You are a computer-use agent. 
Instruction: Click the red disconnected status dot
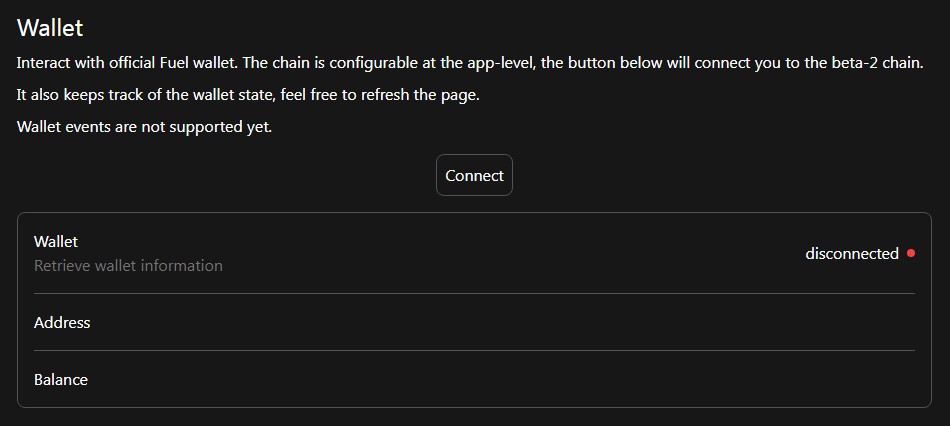[x=910, y=253]
